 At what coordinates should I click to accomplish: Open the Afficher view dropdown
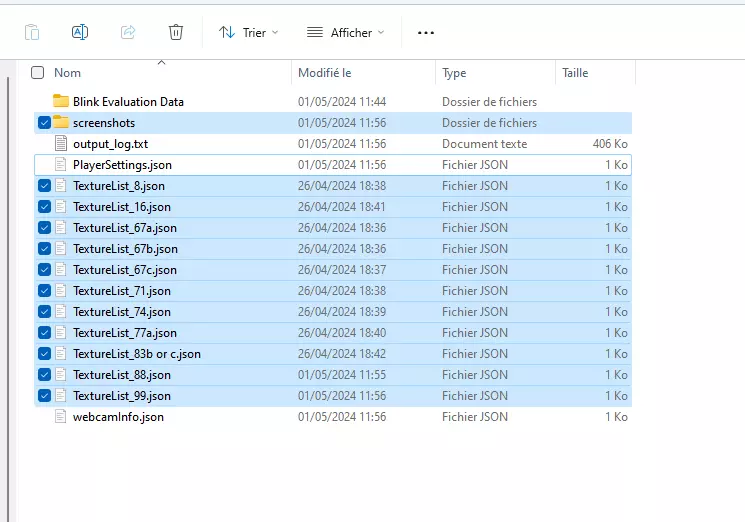click(x=345, y=33)
